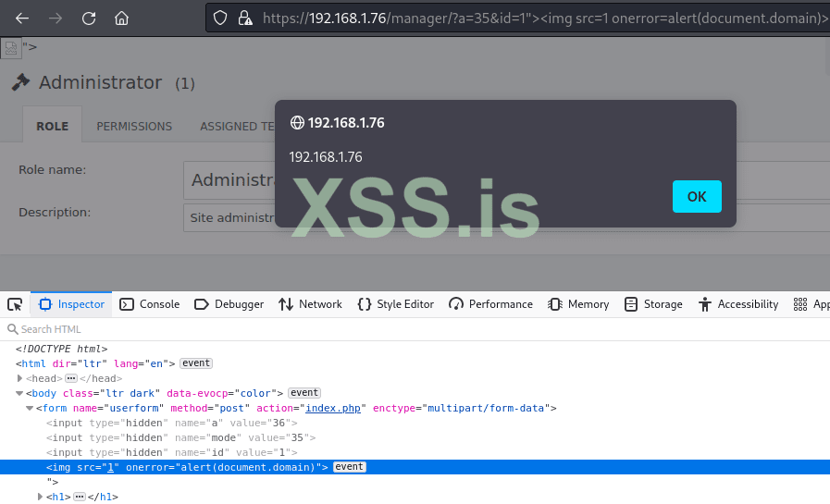Open the shield tracking protection icon
Viewport: 830px width, 504px height.
click(x=220, y=18)
